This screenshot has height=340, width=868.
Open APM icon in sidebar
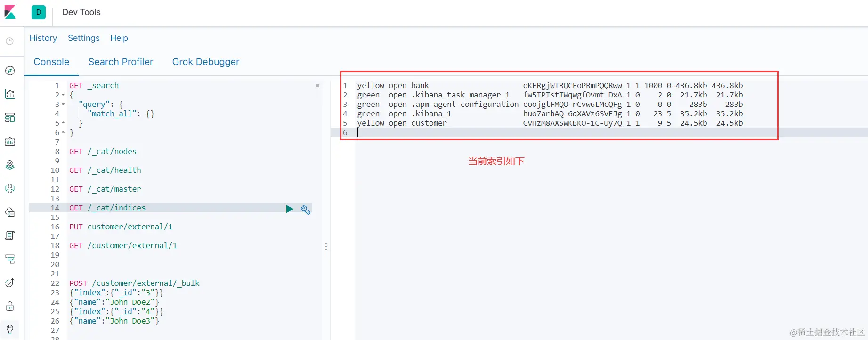[x=10, y=259]
